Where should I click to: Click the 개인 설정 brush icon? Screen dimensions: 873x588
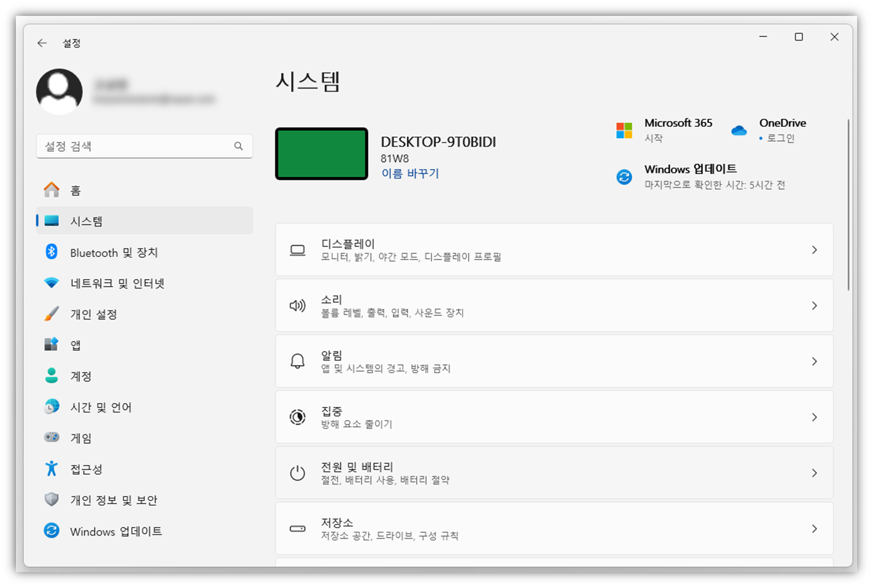pyautogui.click(x=51, y=314)
